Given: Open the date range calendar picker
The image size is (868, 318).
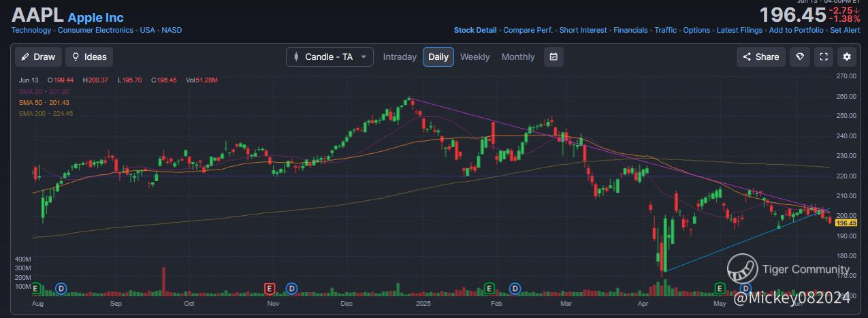Looking at the screenshot, I should tap(553, 57).
